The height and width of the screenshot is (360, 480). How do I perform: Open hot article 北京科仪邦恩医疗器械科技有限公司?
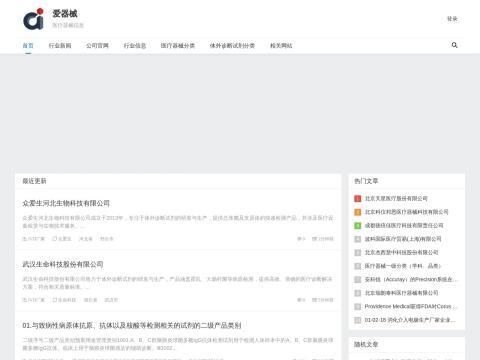click(x=406, y=212)
